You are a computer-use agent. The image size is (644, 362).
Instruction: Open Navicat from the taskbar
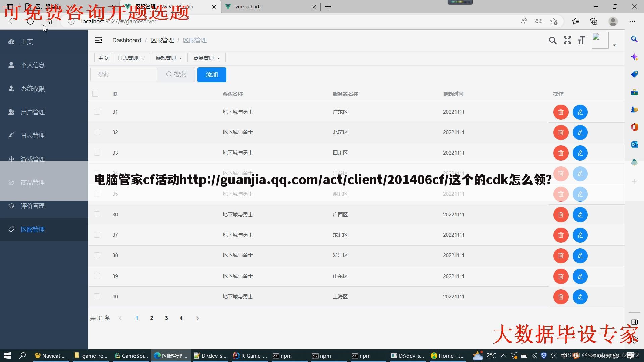point(51,356)
